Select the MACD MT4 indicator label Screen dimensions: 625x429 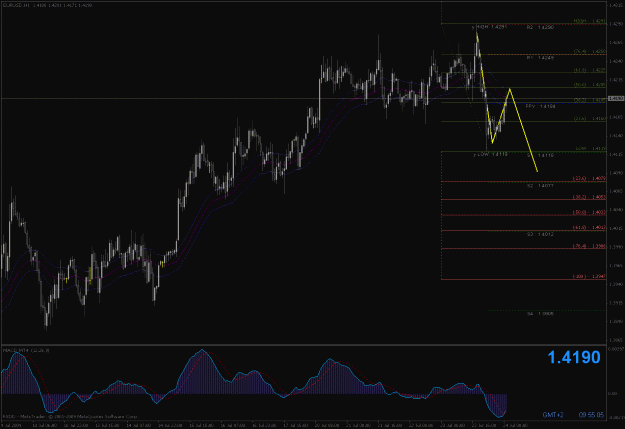tap(26, 350)
